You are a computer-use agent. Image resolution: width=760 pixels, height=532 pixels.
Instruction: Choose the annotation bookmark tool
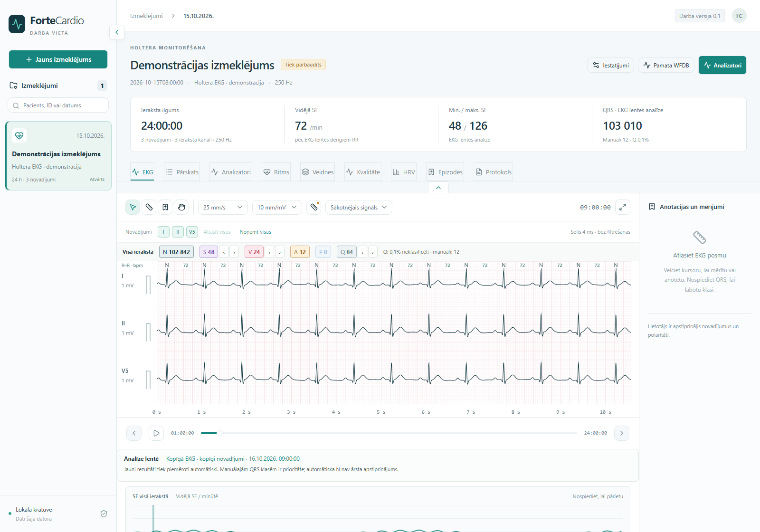[x=165, y=207]
